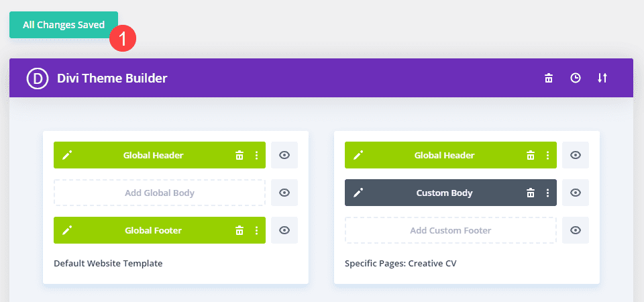The image size is (644, 302).
Task: Add a Custom Footer to Creative CV
Action: coord(451,230)
